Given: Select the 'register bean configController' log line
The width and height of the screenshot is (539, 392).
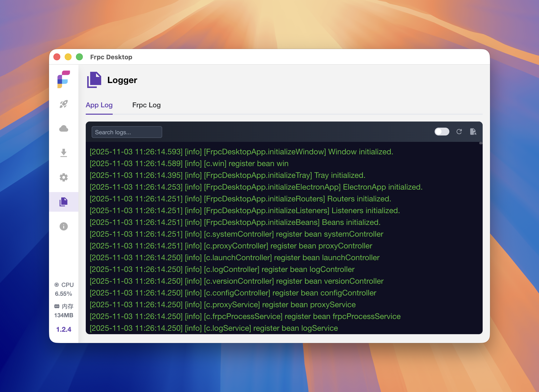Looking at the screenshot, I should 233,293.
